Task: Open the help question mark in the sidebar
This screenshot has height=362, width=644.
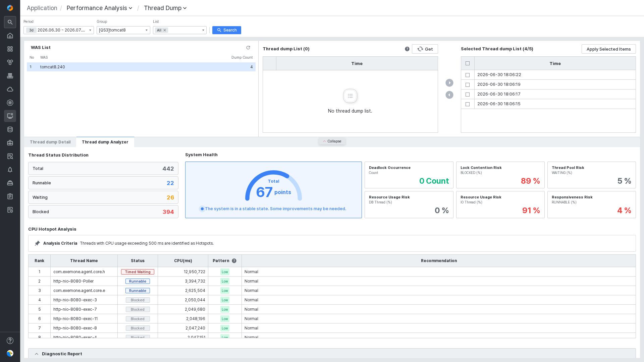Action: coord(10,341)
